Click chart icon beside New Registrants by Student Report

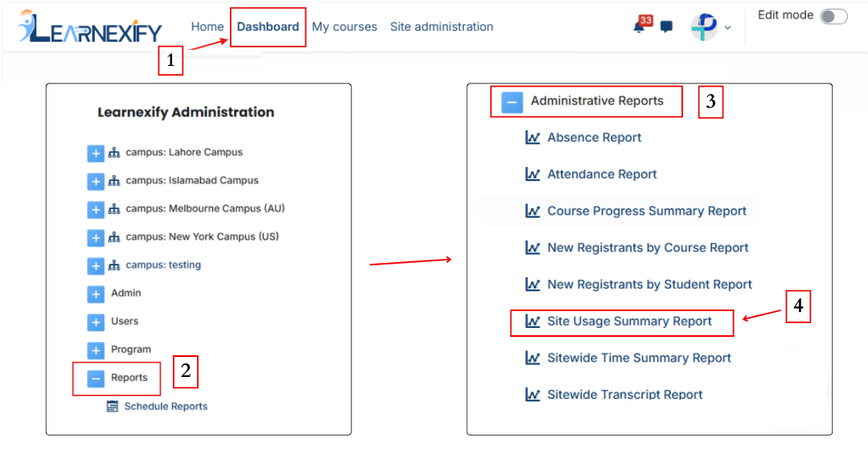click(x=533, y=285)
